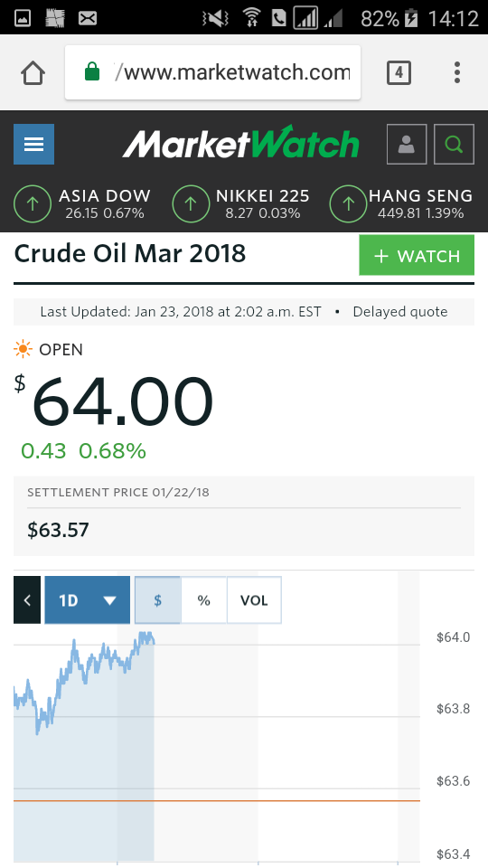Expand the 1D time range dropdown

tap(88, 600)
